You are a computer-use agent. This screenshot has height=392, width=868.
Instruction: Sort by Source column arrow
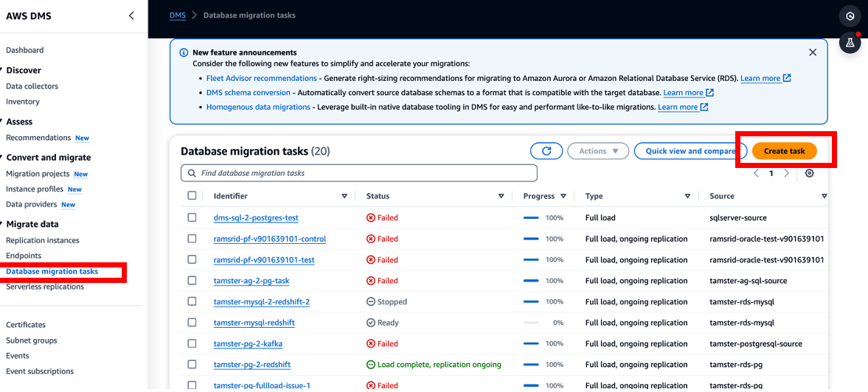[824, 196]
